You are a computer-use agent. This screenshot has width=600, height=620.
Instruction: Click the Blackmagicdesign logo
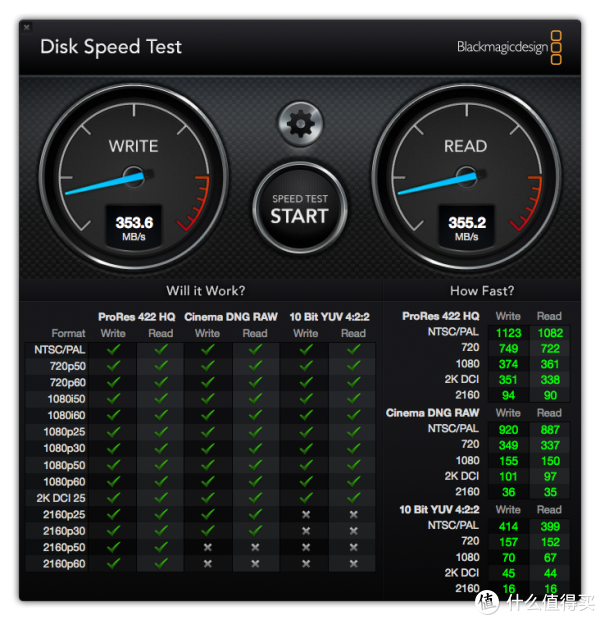(x=509, y=47)
